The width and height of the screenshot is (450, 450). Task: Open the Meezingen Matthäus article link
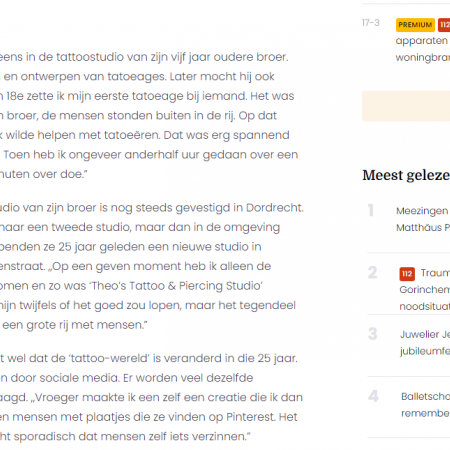(x=423, y=219)
